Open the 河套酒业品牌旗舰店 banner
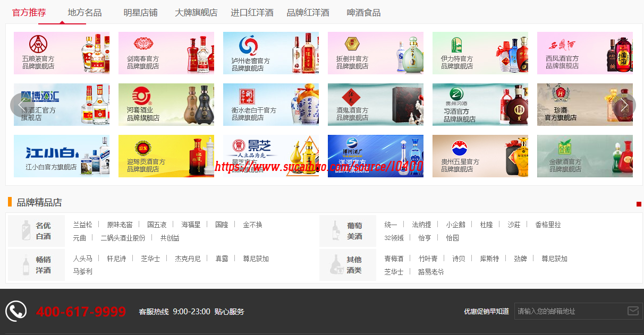The height and width of the screenshot is (335, 644). pos(166,105)
